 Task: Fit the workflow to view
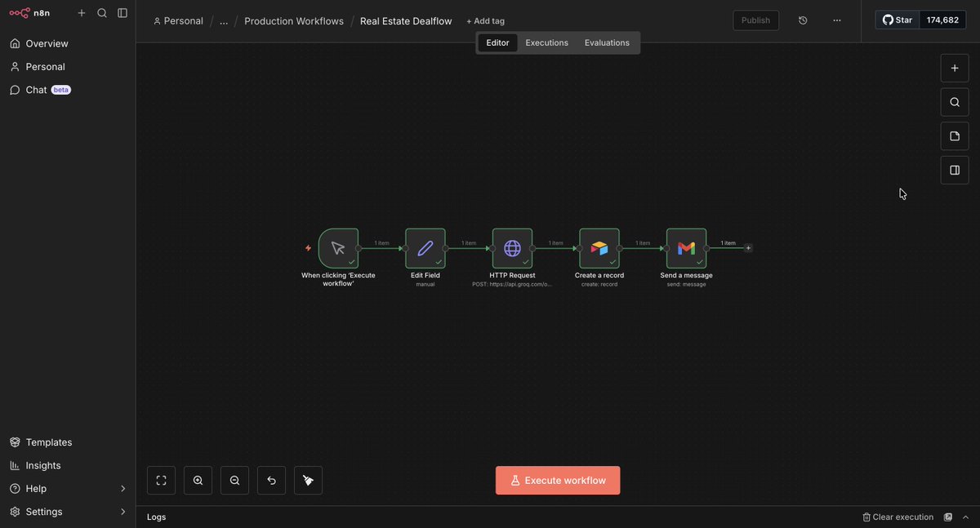[x=161, y=481]
